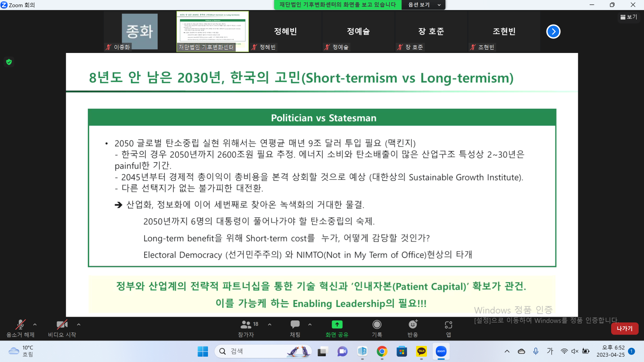Screen dimensions: 644x362
Task: Expand audio options arrow beside mute
Action: click(x=35, y=324)
